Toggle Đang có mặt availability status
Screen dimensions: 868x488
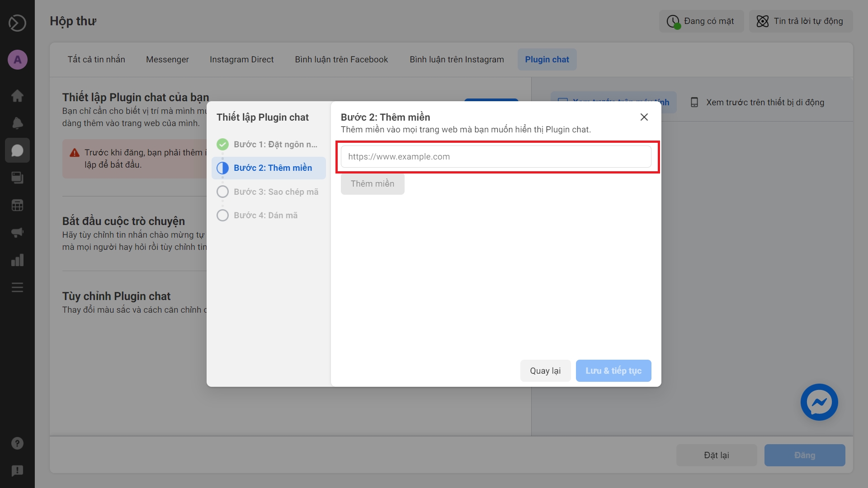coord(701,21)
